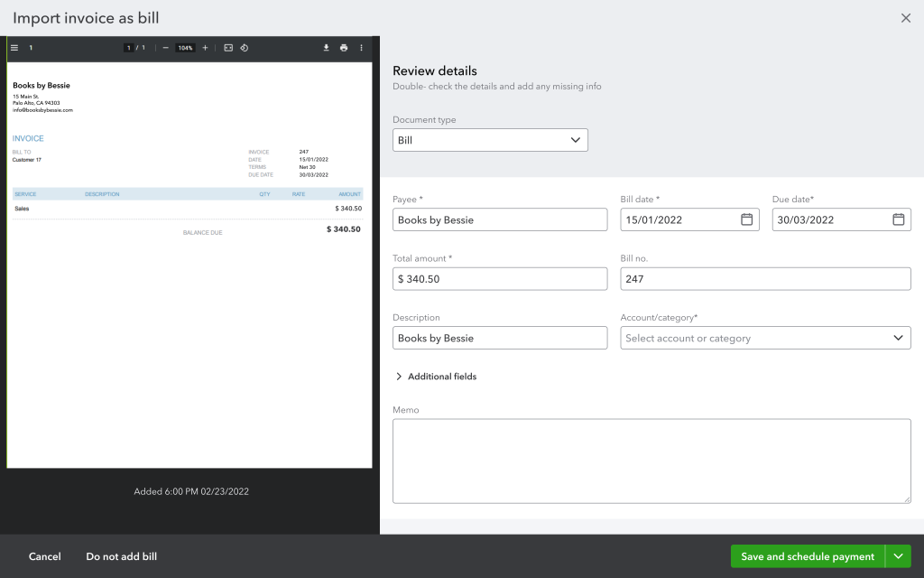Click the Total amount field
Screen dimensions: 924x578
tap(500, 278)
